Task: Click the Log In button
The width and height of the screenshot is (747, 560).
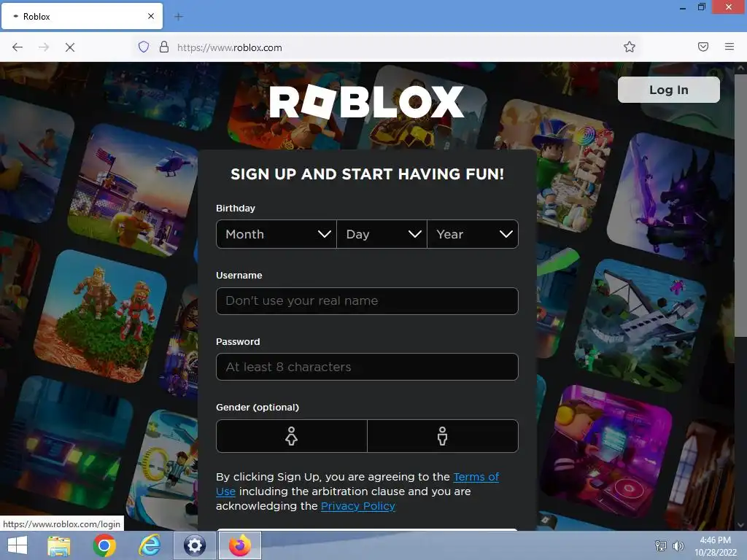Action: [669, 90]
